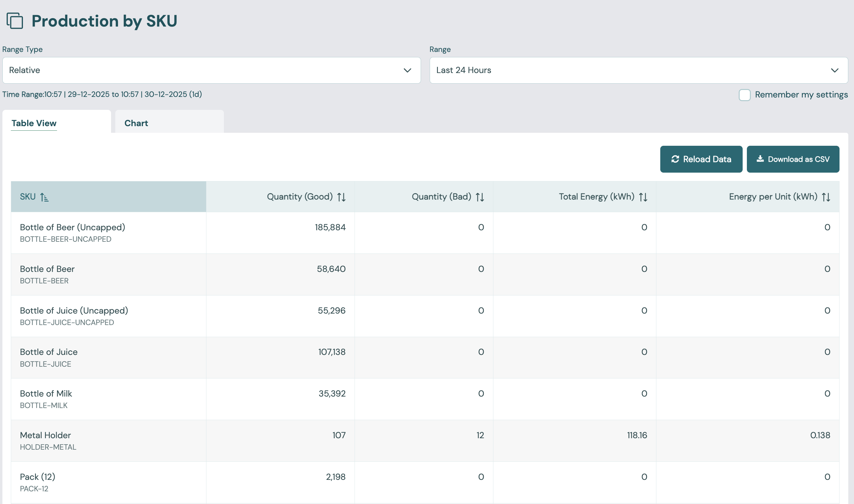Viewport: 854px width, 504px height.
Task: Enable Remember my settings checkbox
Action: tap(745, 95)
